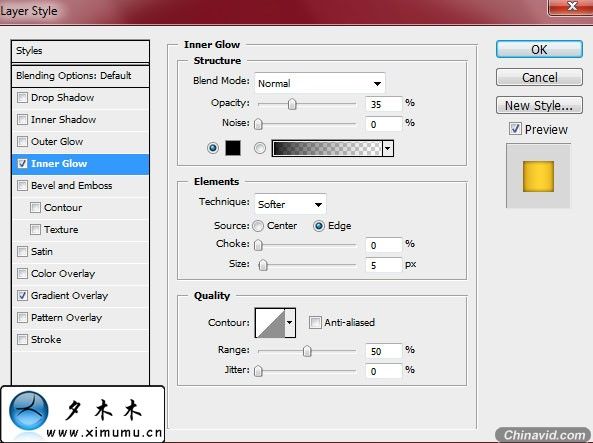Toggle the Preview checkbox

pos(515,129)
